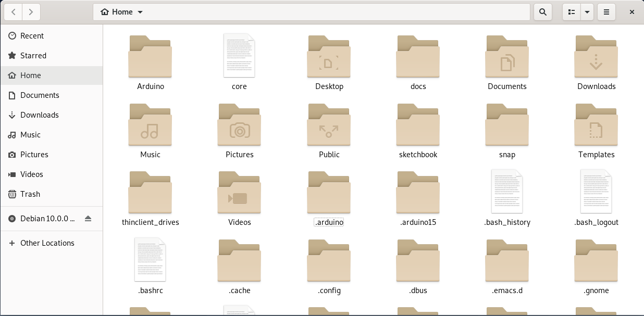This screenshot has width=644, height=316.
Task: Expand the Home path bar dropdown
Action: (x=140, y=12)
